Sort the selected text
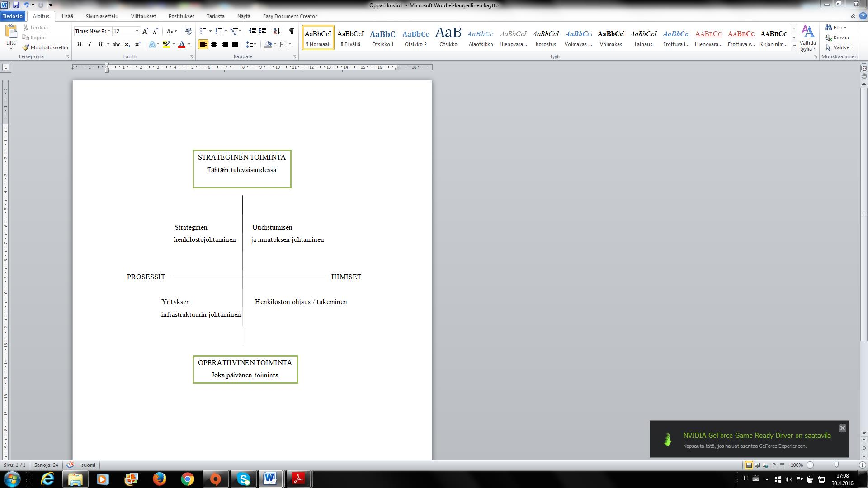The width and height of the screenshot is (868, 488). tap(277, 31)
